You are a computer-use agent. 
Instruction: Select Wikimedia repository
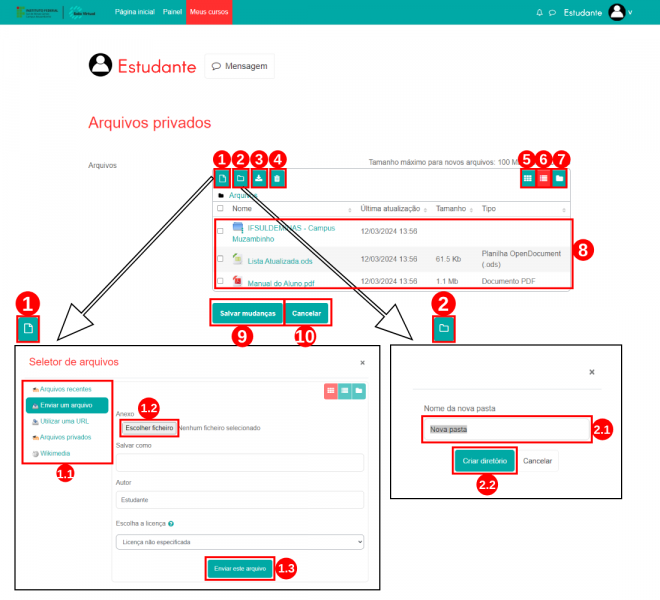[x=55, y=453]
